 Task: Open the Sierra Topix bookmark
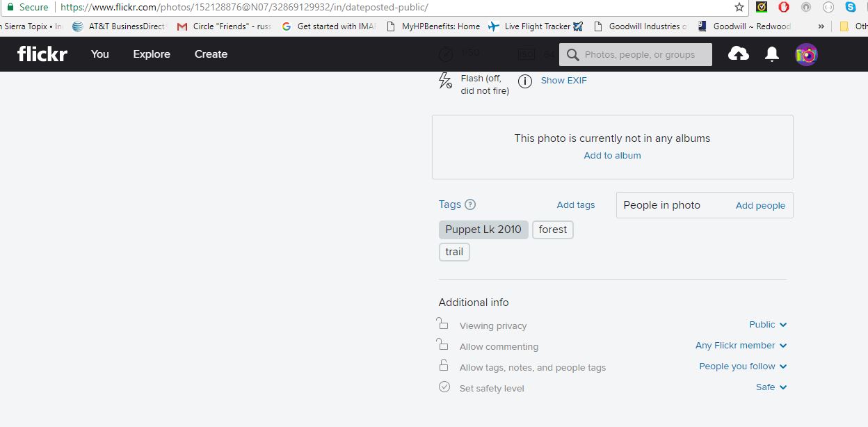pos(31,26)
